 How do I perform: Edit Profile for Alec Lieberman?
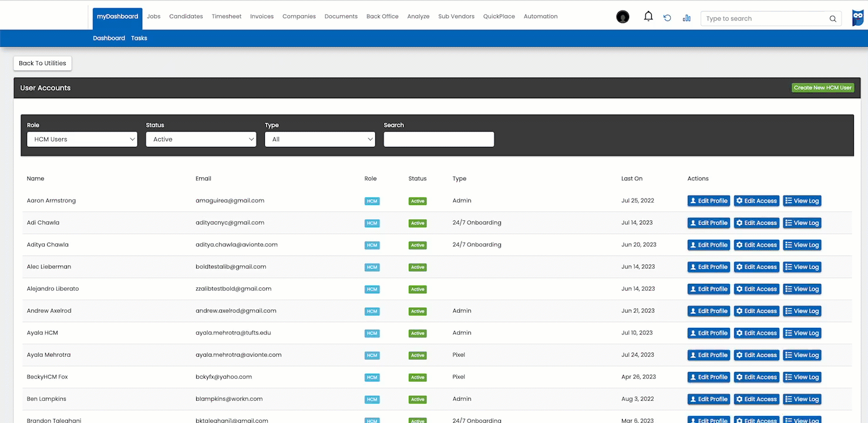click(709, 267)
